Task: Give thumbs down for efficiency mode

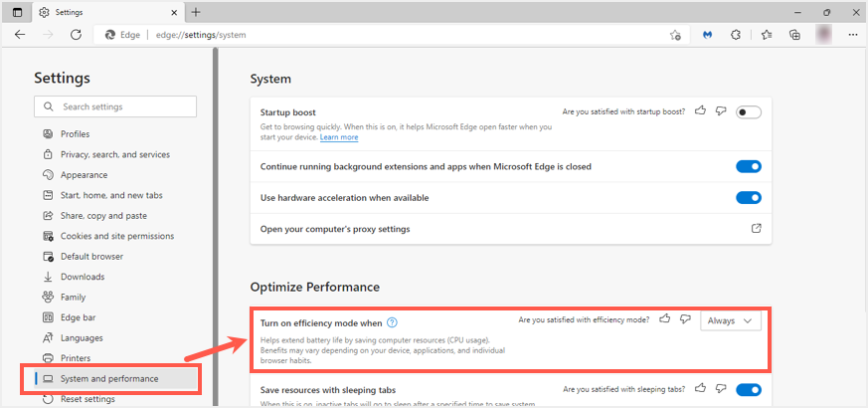Action: [685, 318]
